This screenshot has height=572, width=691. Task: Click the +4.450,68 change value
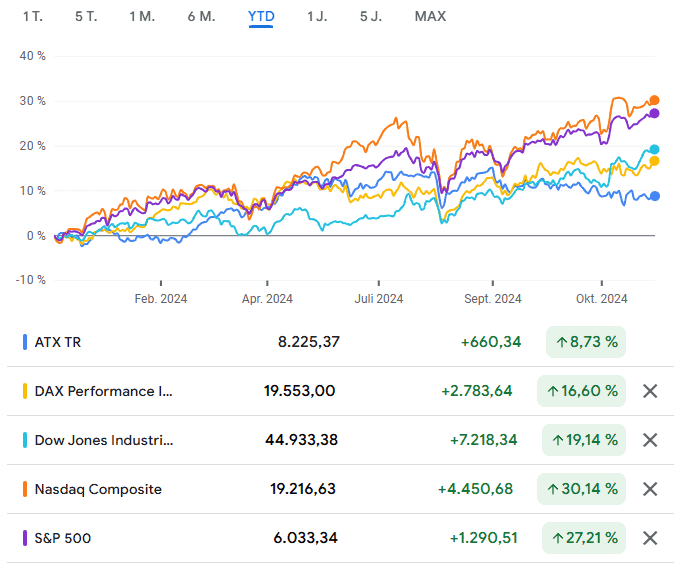click(x=476, y=489)
